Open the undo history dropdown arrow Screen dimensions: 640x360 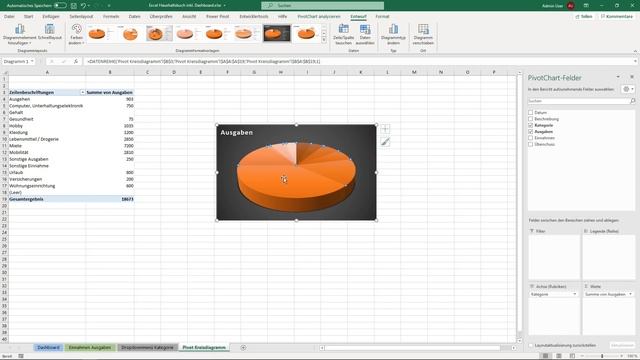click(89, 6)
